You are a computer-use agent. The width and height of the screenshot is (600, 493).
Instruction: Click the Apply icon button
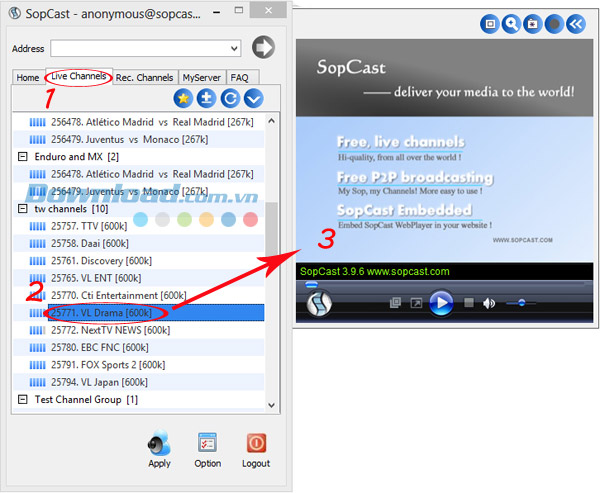(159, 449)
